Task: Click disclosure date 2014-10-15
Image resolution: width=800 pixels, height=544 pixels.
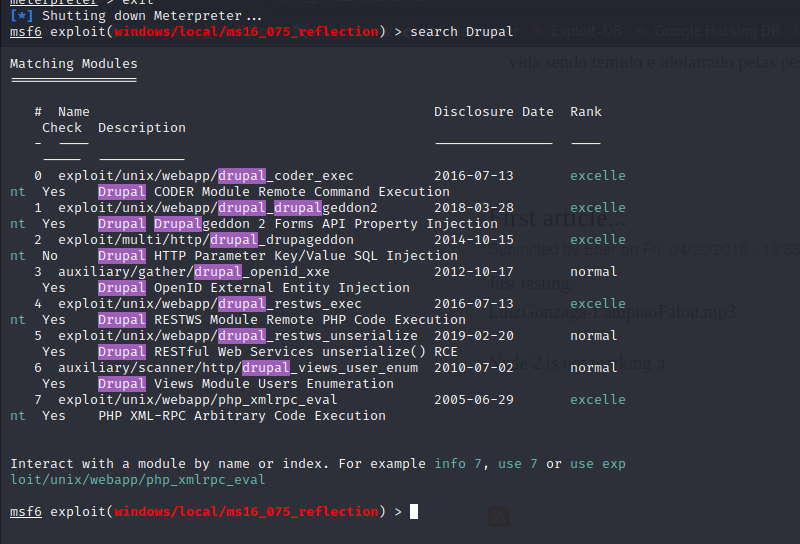Action: click(x=473, y=240)
